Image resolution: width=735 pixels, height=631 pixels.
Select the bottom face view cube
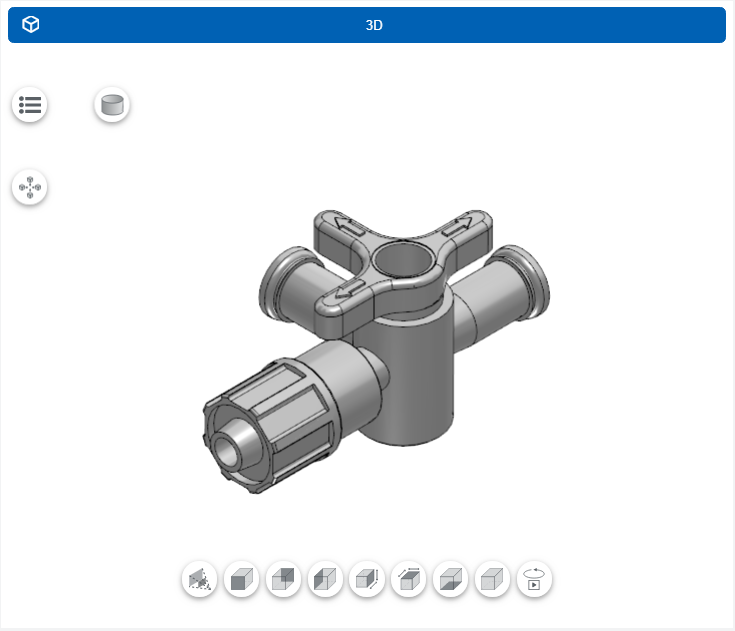(450, 579)
